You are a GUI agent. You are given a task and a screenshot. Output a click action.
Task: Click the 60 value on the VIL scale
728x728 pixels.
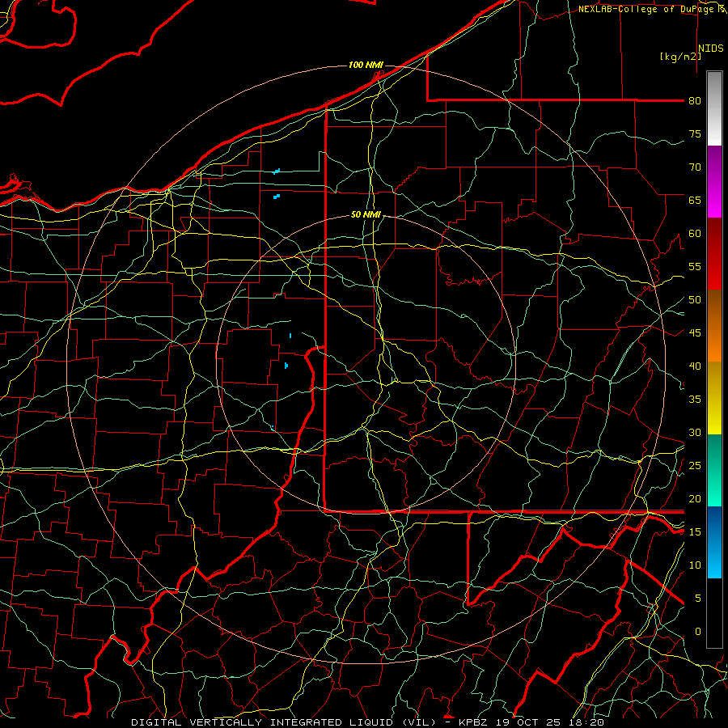coord(695,234)
